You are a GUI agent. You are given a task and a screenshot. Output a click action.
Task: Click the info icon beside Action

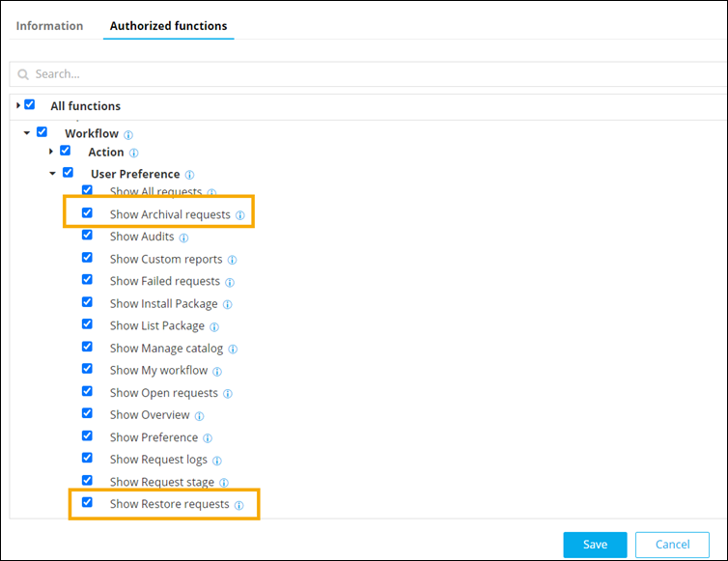point(133,153)
